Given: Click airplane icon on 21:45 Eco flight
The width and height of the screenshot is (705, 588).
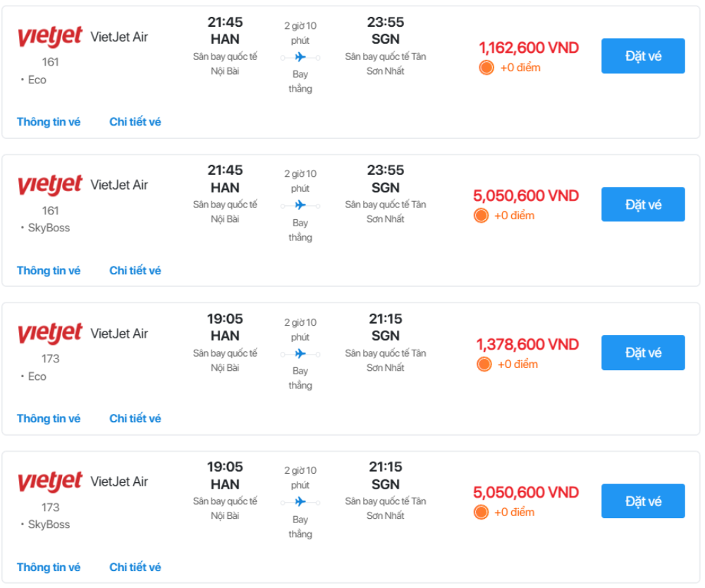Looking at the screenshot, I should (300, 57).
